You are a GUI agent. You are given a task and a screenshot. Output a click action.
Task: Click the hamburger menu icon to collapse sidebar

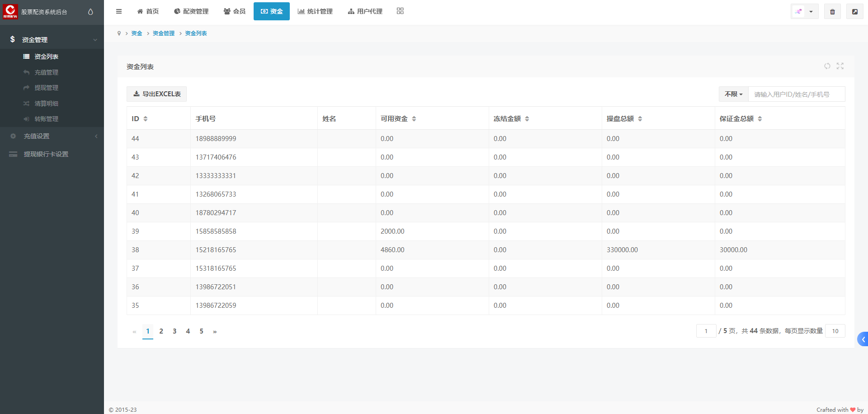119,11
